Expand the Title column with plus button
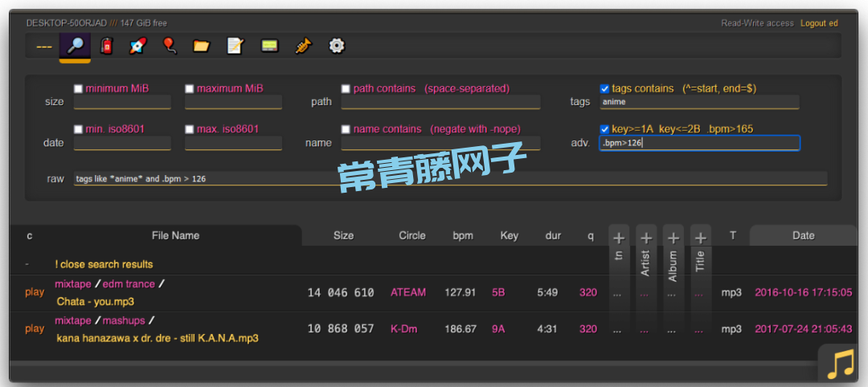Image resolution: width=868 pixels, height=387 pixels. (x=701, y=238)
